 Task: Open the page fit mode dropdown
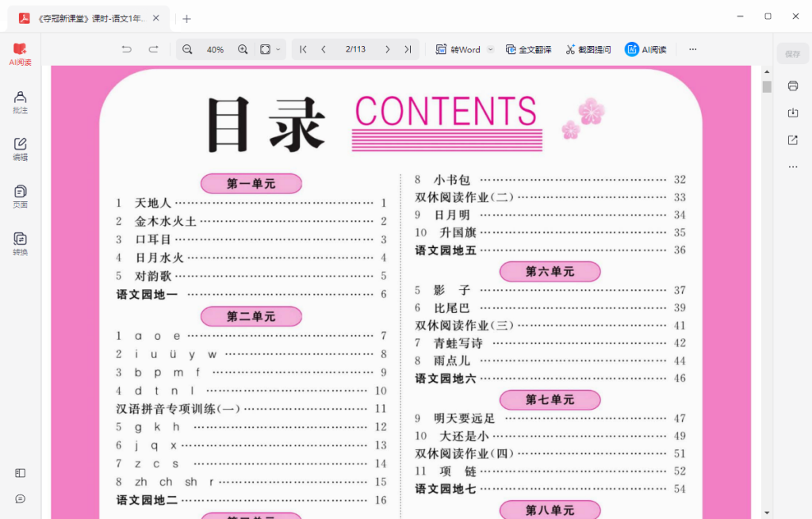coord(267,49)
